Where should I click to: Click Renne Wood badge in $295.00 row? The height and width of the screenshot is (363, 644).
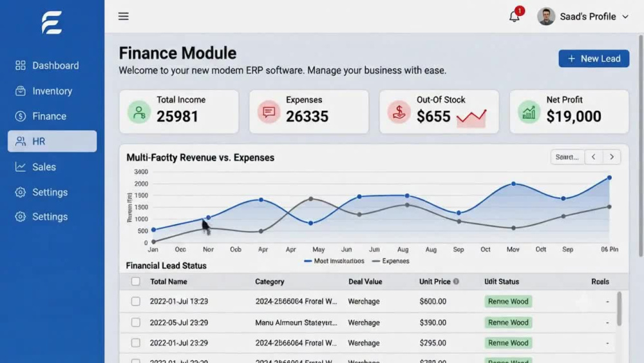pyautogui.click(x=508, y=343)
